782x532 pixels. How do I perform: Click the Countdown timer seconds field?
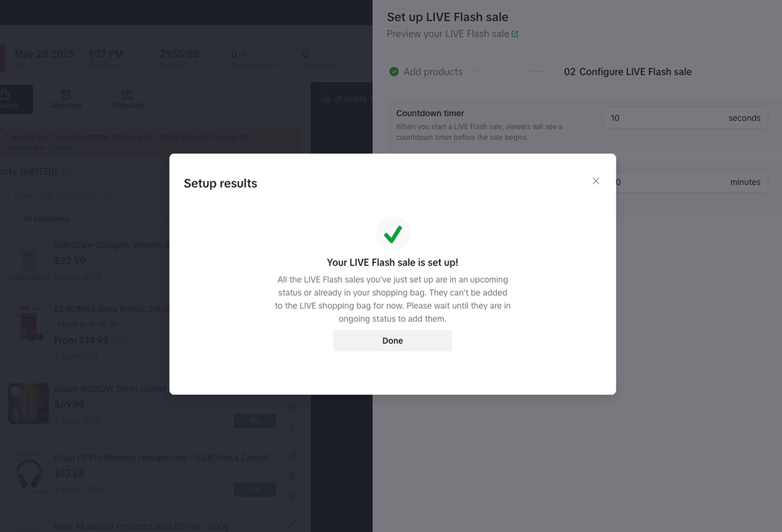pos(666,118)
